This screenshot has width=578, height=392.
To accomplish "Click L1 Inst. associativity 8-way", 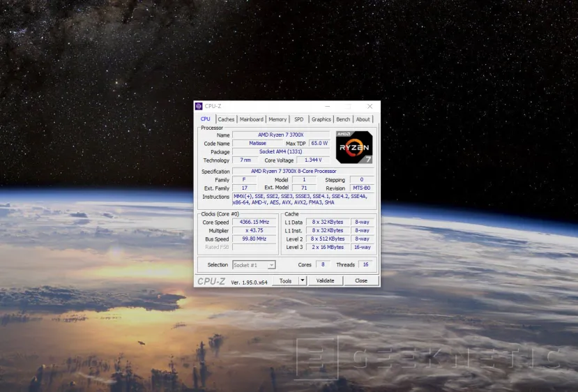I will (362, 230).
